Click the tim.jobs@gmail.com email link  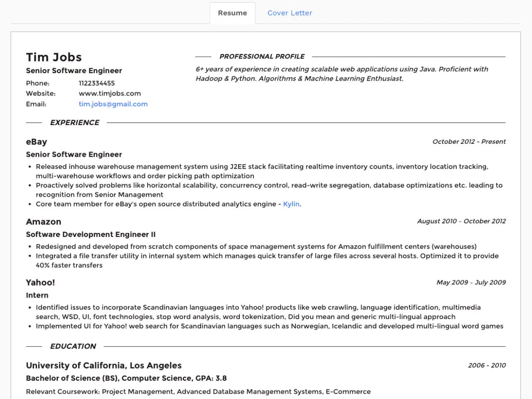(x=113, y=104)
